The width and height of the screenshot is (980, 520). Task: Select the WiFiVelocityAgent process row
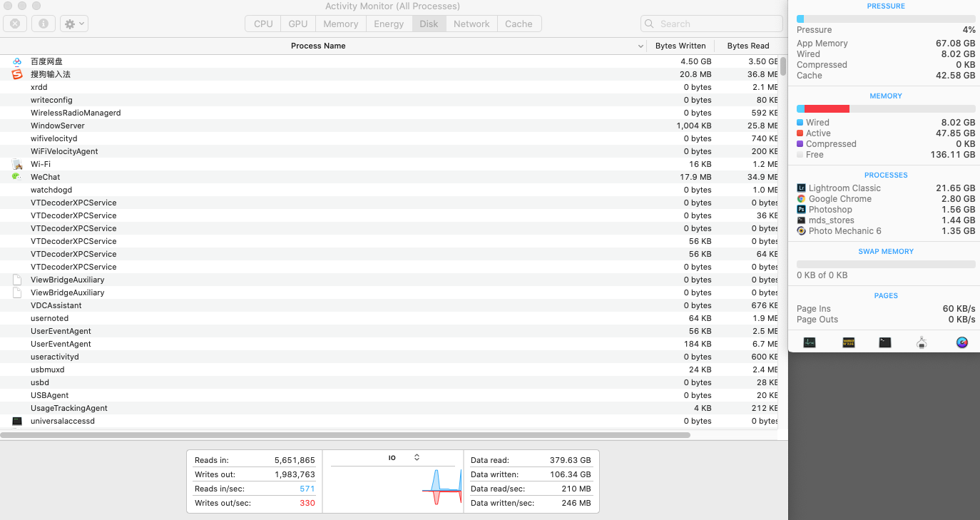[x=389, y=151]
